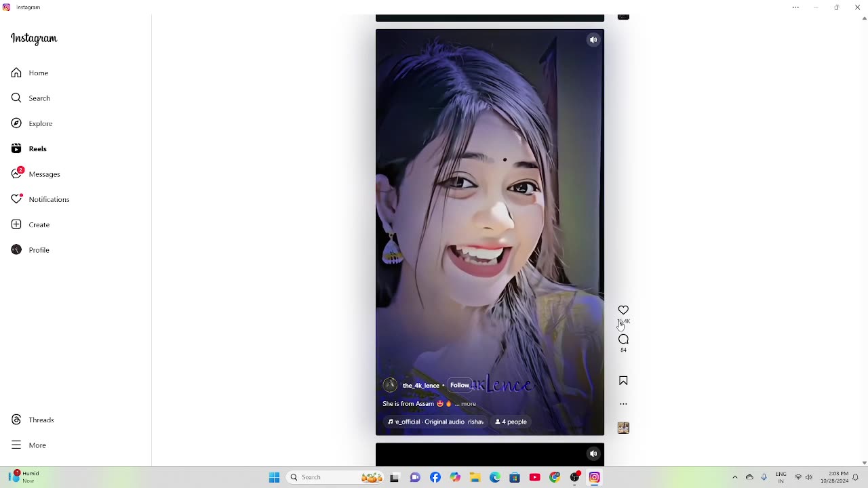
Task: Open volume control in tray
Action: pyautogui.click(x=809, y=477)
